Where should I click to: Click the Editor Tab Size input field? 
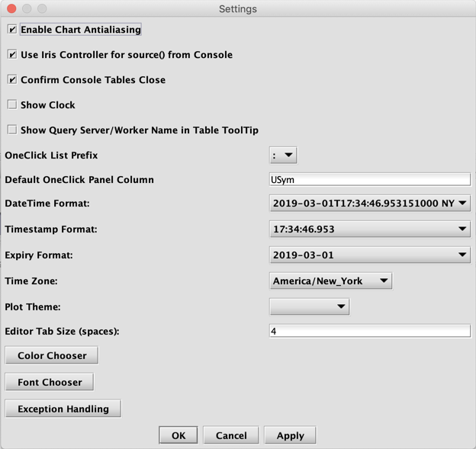point(369,332)
